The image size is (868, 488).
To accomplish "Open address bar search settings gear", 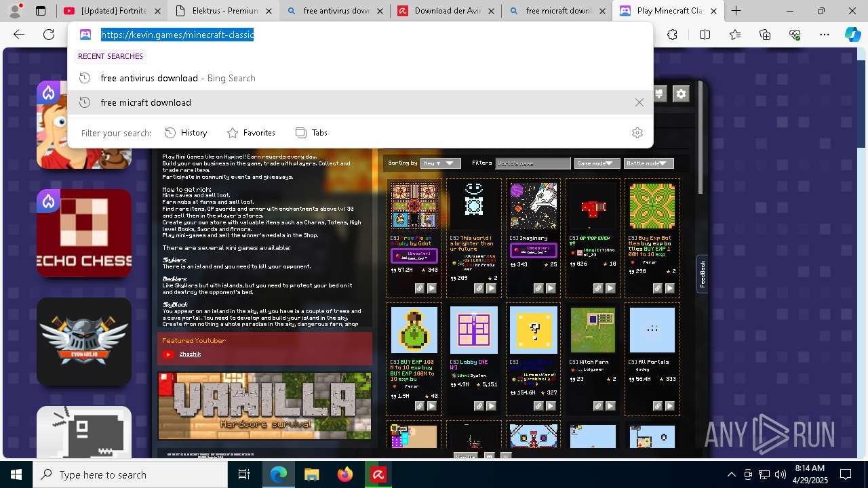I will coord(637,133).
